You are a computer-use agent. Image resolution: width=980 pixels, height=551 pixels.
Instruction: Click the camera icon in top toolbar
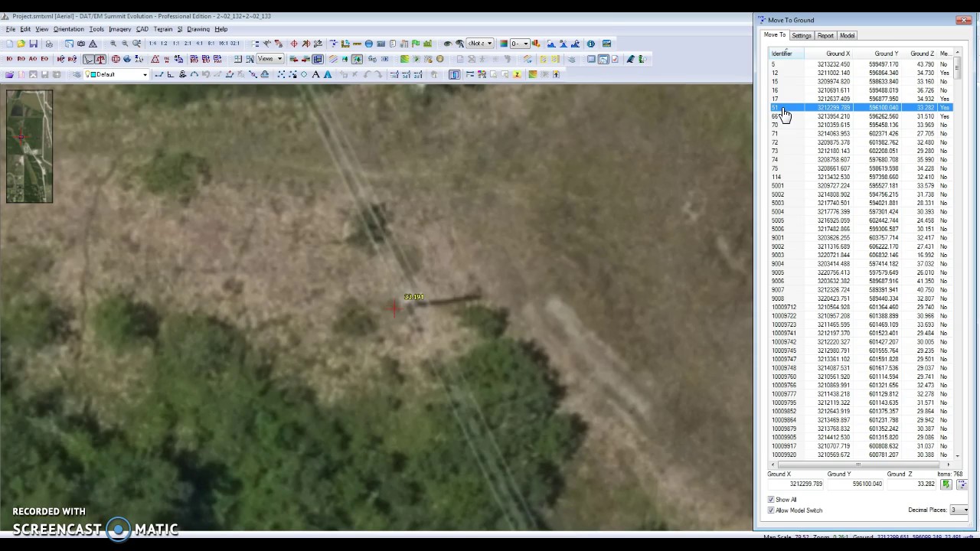point(81,44)
